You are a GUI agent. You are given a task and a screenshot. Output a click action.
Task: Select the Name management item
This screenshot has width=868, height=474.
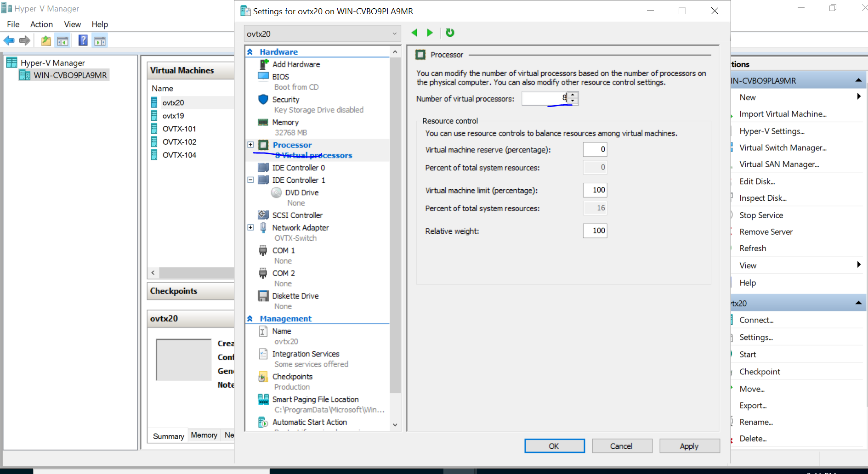coord(281,331)
